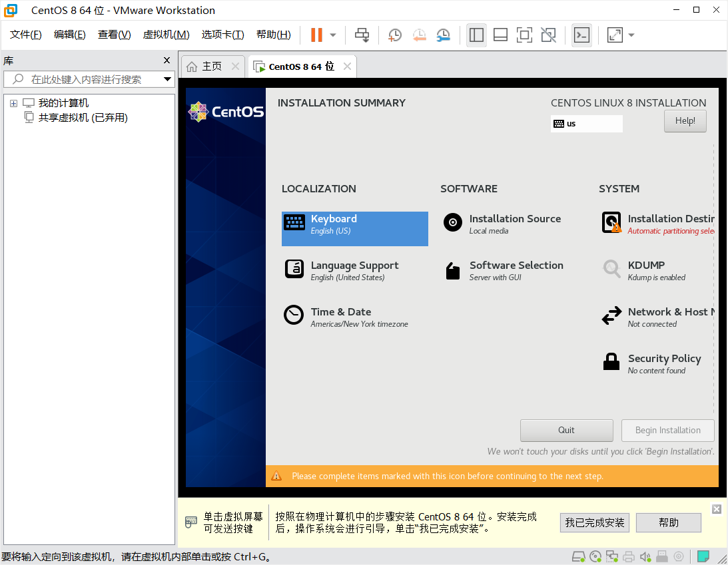This screenshot has width=728, height=565.
Task: Open Installation Destination disk icon
Action: click(x=611, y=222)
